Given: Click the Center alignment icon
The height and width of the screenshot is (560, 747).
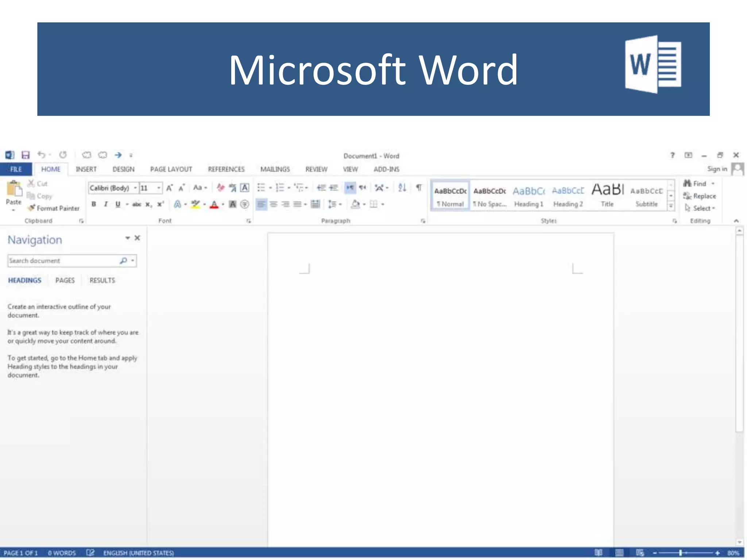Looking at the screenshot, I should (273, 204).
